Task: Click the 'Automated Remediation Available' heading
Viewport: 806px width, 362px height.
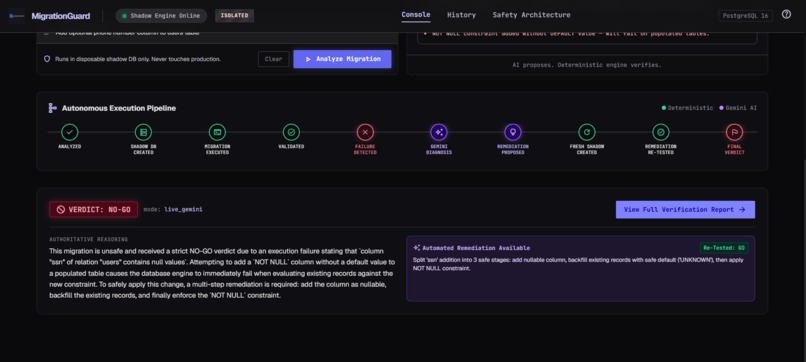Action: click(x=477, y=248)
